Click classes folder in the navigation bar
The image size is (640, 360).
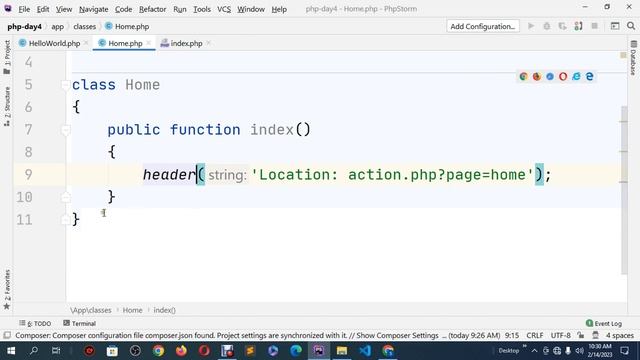pos(84,27)
